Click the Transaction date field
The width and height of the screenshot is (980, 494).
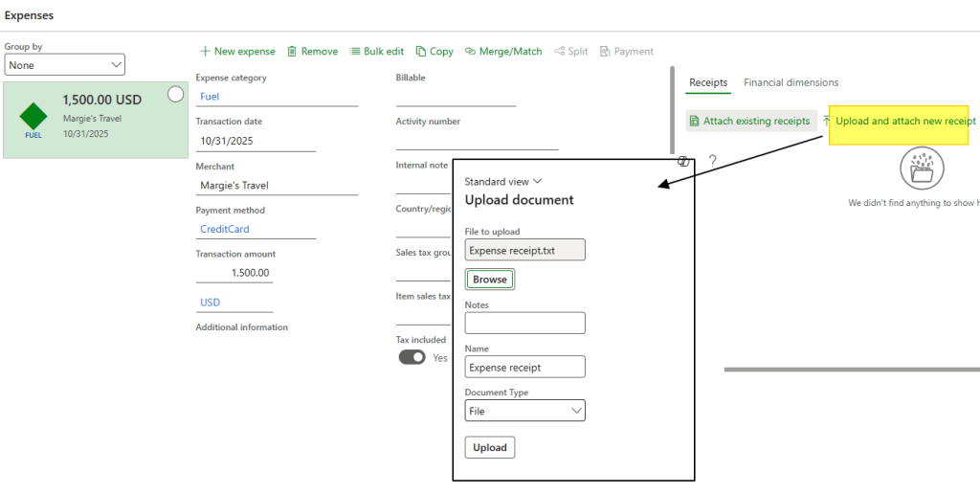point(255,141)
